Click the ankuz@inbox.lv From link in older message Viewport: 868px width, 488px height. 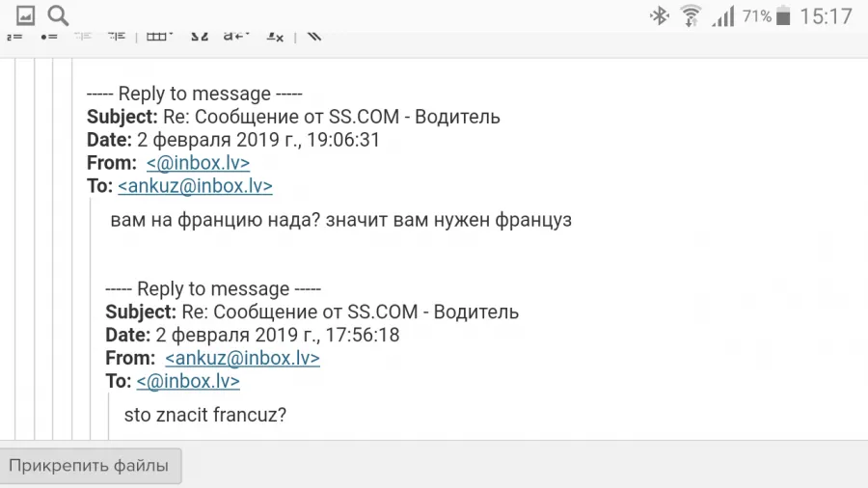[x=242, y=359]
